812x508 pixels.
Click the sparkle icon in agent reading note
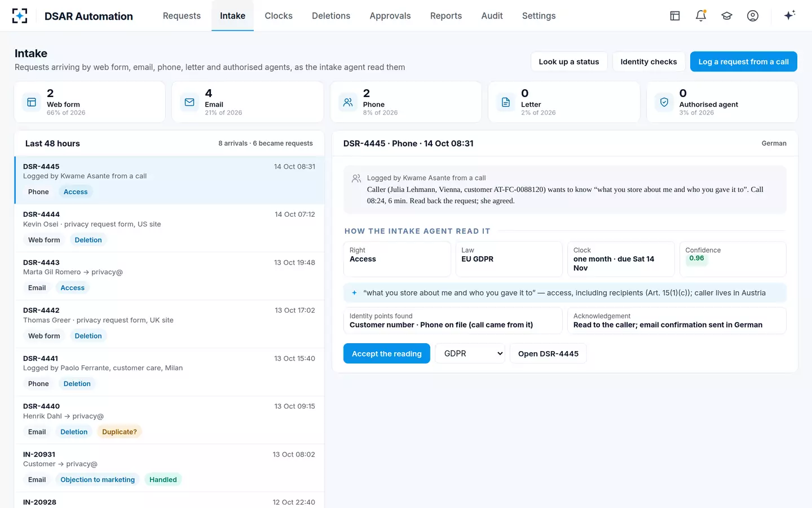[354, 293]
